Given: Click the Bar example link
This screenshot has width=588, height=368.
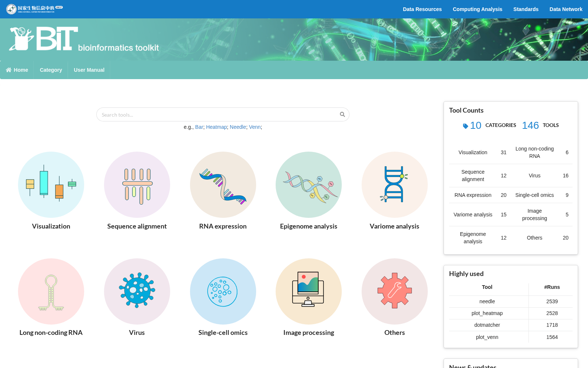Looking at the screenshot, I should point(199,127).
